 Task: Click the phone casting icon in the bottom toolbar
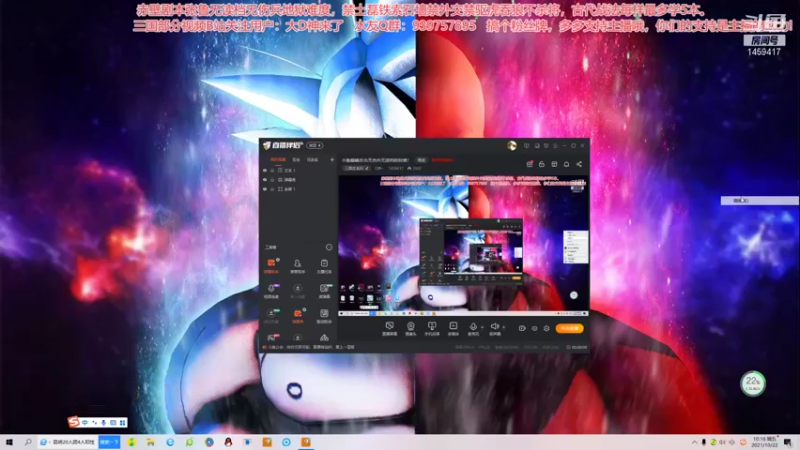[x=432, y=329]
